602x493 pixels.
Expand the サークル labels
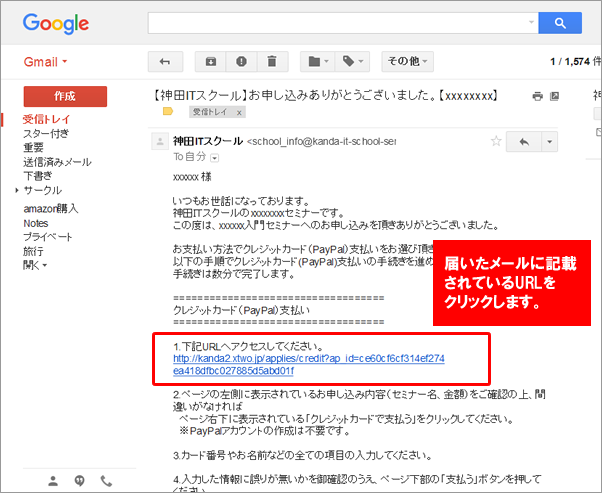tap(17, 190)
